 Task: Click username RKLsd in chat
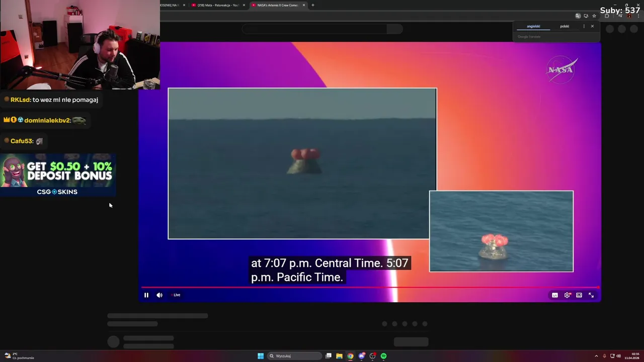(21, 100)
